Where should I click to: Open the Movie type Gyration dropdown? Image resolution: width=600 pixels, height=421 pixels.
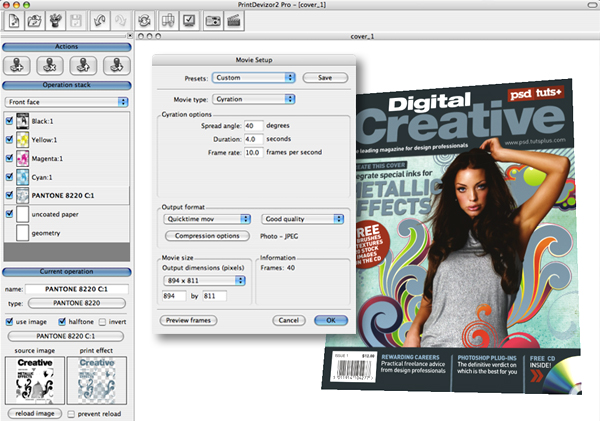click(x=254, y=99)
